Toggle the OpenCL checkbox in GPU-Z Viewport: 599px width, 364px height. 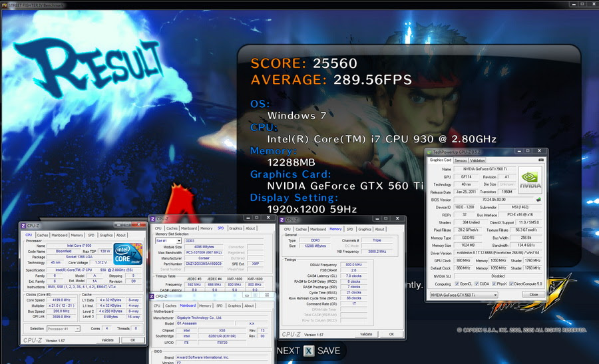click(x=457, y=283)
